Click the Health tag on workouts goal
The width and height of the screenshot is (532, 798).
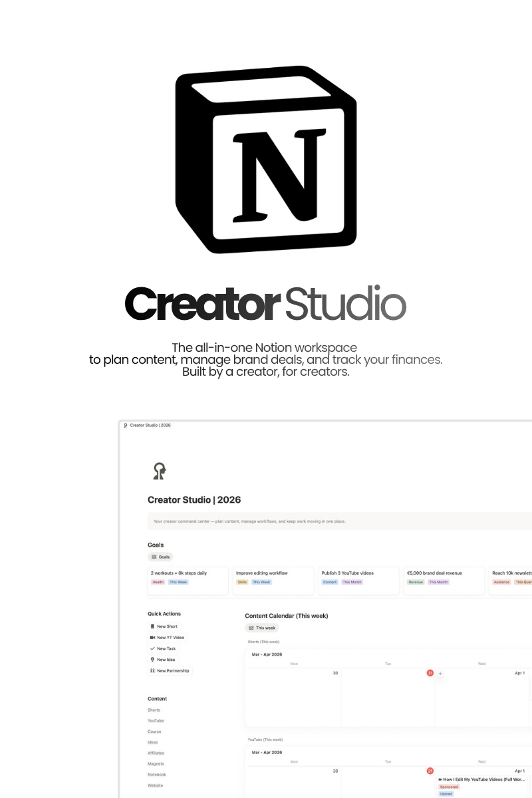158,582
